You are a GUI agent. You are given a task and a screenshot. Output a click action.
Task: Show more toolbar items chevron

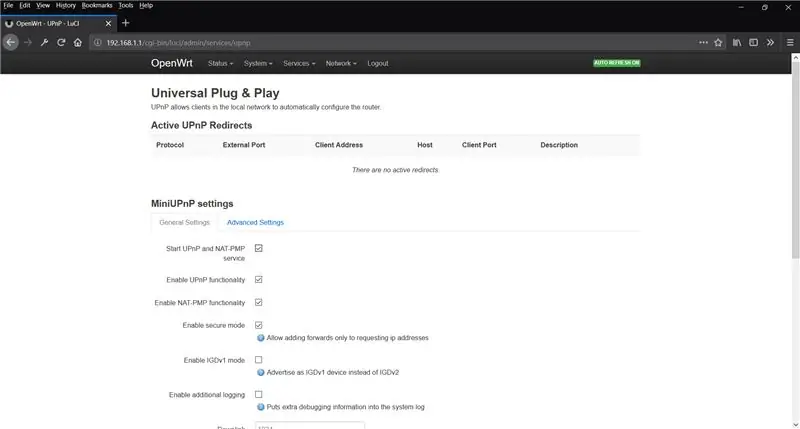click(770, 42)
